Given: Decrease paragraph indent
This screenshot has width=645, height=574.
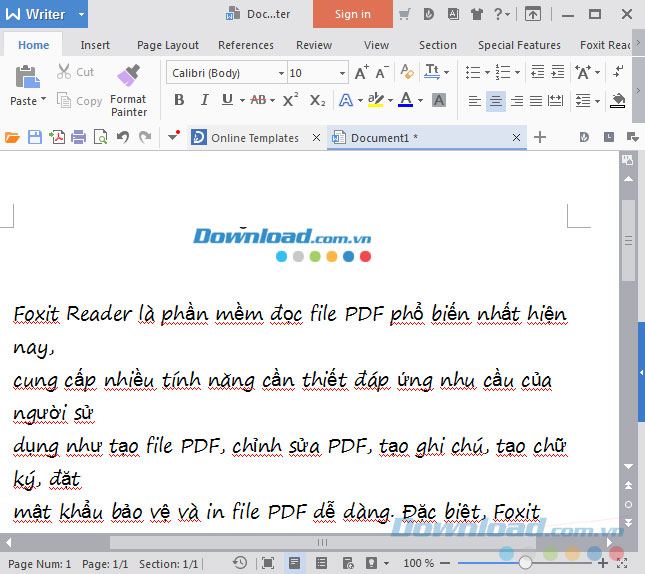Looking at the screenshot, I should 537,72.
